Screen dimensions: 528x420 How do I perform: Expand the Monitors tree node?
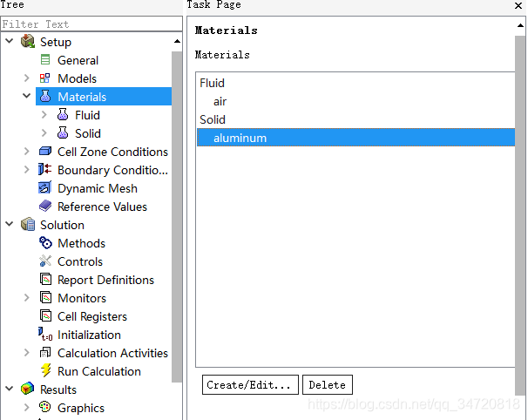[x=27, y=297]
